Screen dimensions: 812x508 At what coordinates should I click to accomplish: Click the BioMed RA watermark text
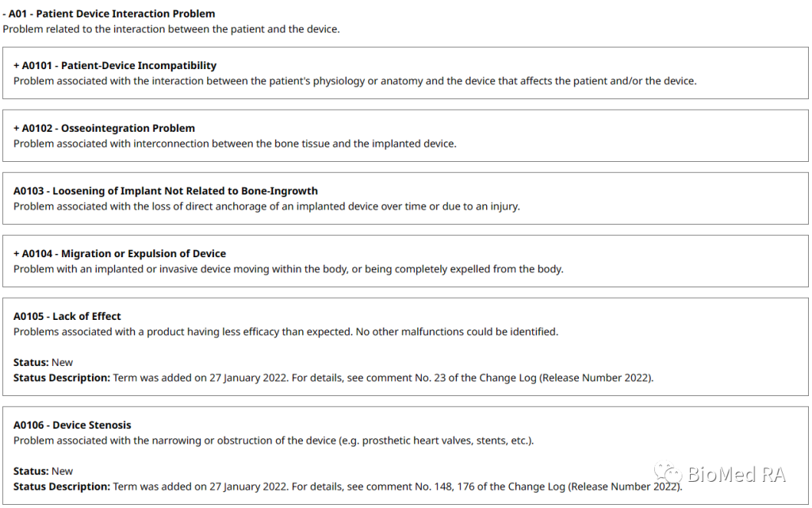coord(735,475)
